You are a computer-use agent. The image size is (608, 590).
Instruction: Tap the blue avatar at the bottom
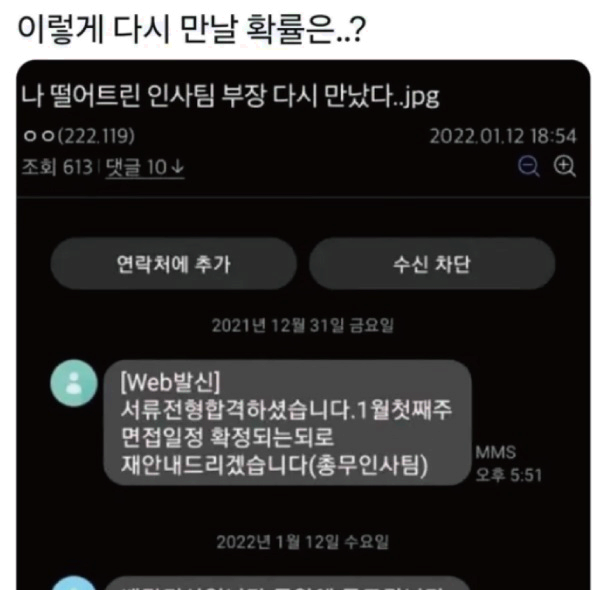74,583
